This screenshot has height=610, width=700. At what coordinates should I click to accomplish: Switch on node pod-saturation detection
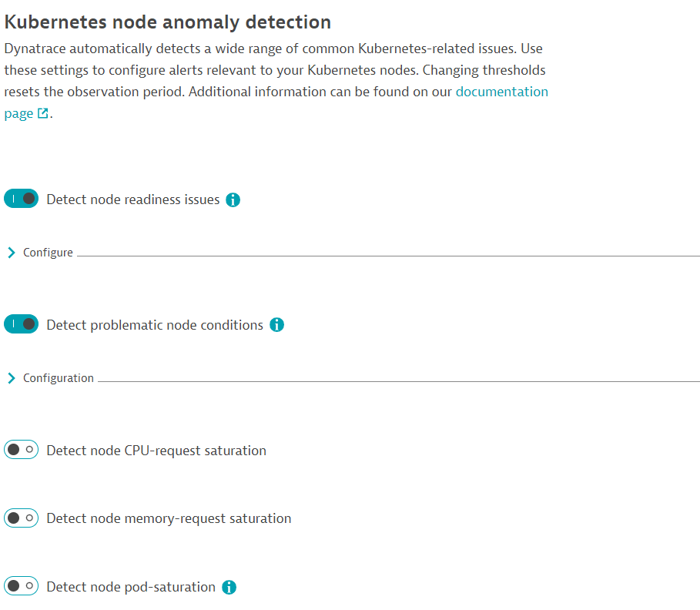coord(21,587)
